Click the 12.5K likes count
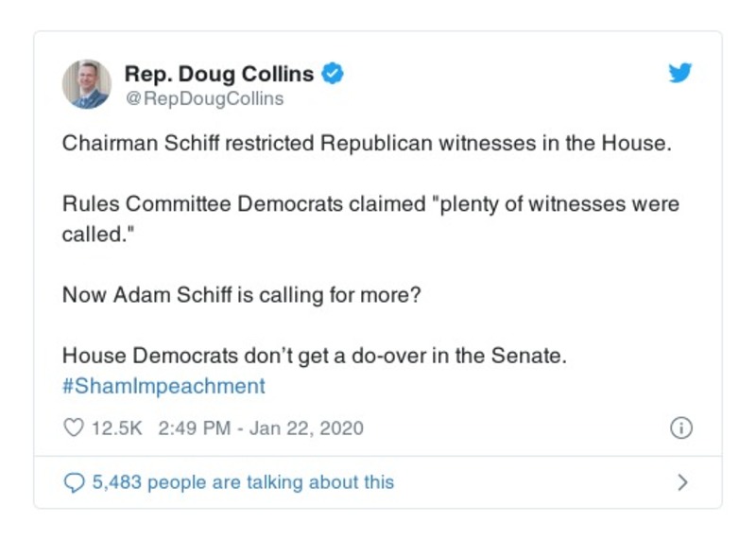 (x=116, y=428)
